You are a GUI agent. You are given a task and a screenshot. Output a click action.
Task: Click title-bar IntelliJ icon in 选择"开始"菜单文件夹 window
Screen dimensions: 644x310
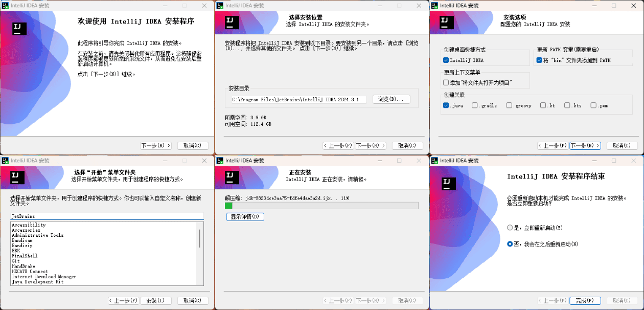[x=5, y=161]
